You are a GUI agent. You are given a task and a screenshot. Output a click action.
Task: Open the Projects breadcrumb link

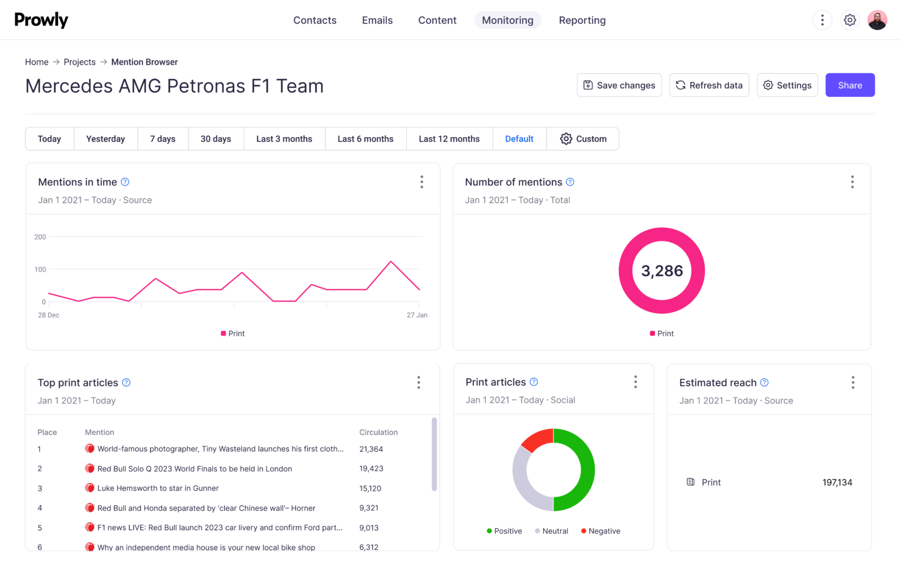79,61
